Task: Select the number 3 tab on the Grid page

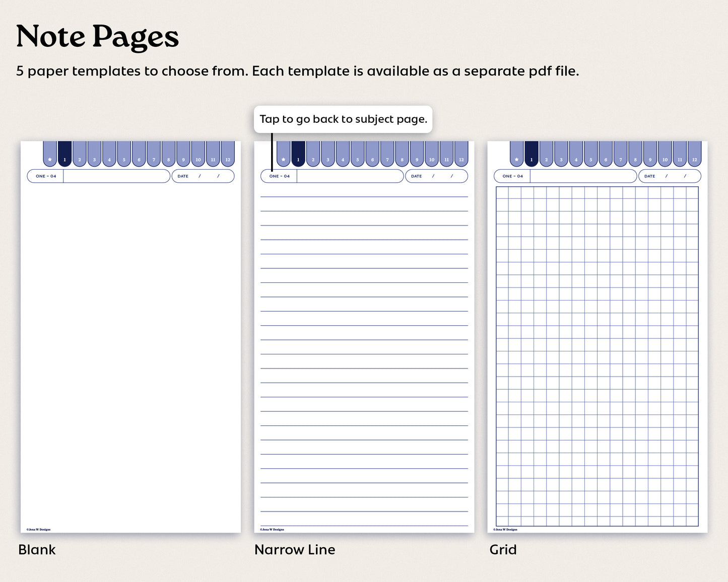Action: (x=561, y=159)
